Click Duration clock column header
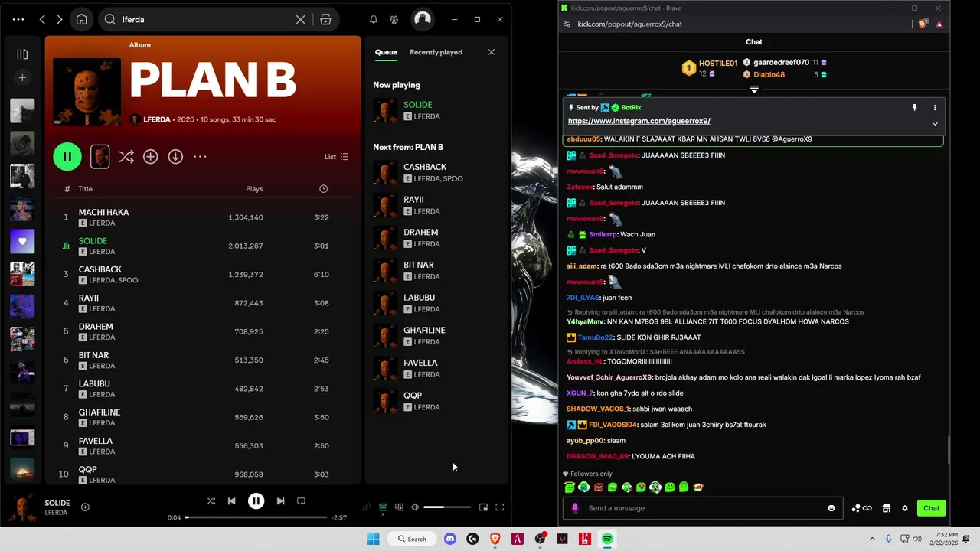 coord(323,189)
